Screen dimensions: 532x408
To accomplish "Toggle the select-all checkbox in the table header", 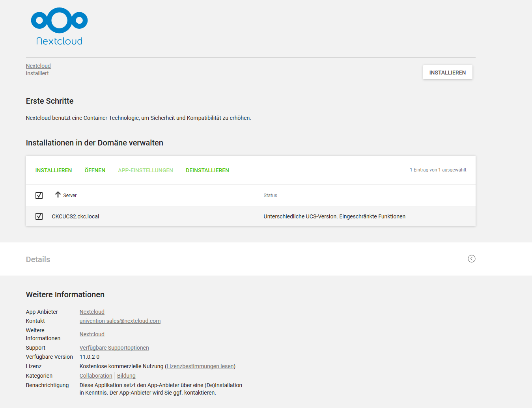I will (39, 196).
